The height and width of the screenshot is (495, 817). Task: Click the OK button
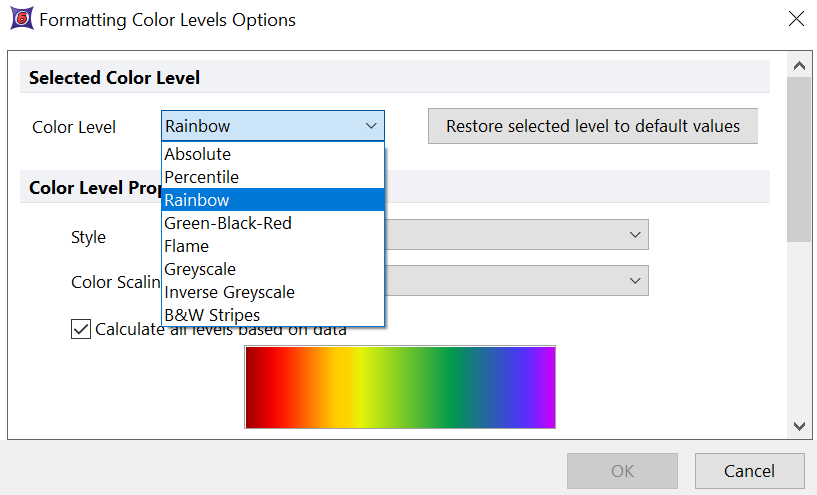[x=622, y=471]
